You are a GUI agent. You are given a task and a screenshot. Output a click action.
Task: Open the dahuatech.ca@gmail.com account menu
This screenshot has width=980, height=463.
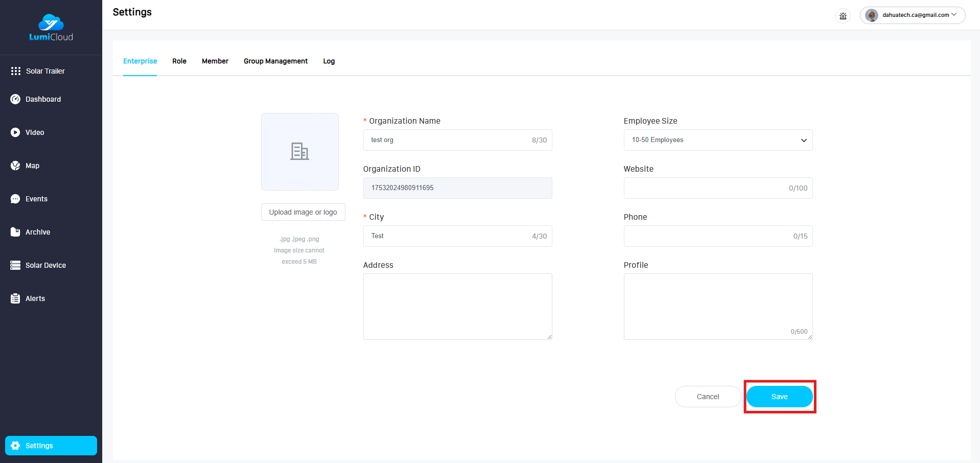click(913, 15)
